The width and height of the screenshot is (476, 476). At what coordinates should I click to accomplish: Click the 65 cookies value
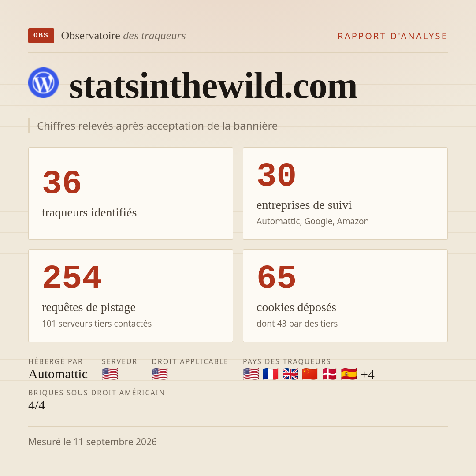point(276,277)
